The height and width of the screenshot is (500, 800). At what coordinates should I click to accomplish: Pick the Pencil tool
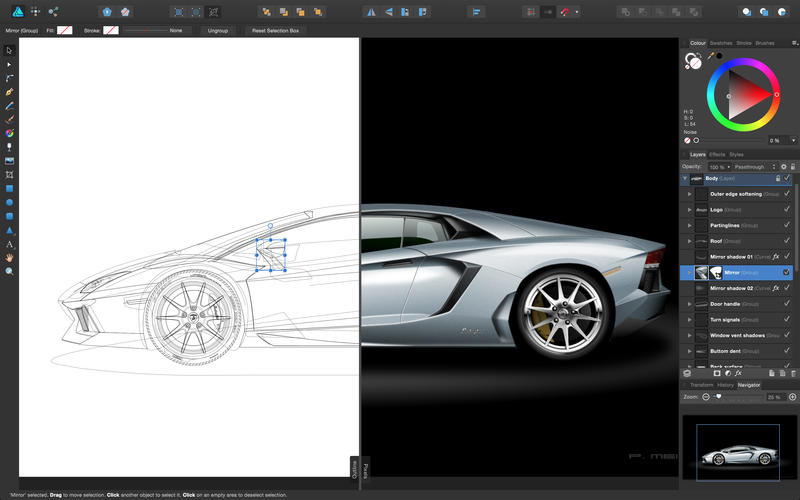pyautogui.click(x=9, y=106)
